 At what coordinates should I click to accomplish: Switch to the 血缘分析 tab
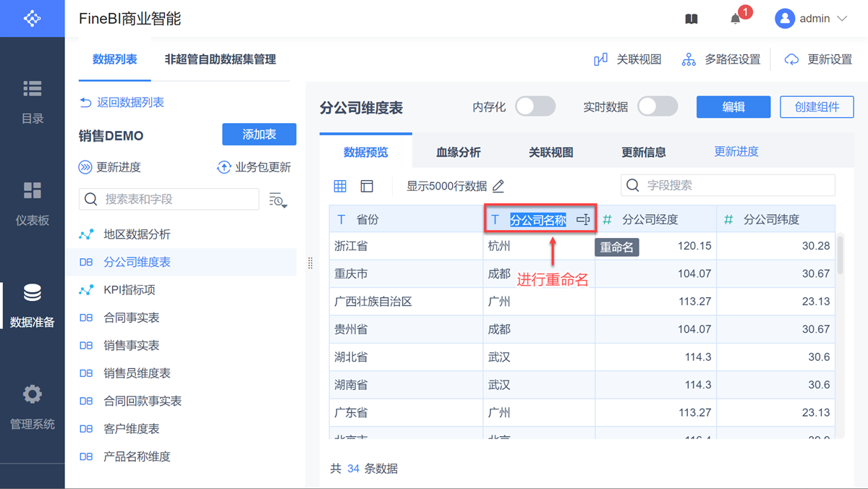click(x=458, y=152)
